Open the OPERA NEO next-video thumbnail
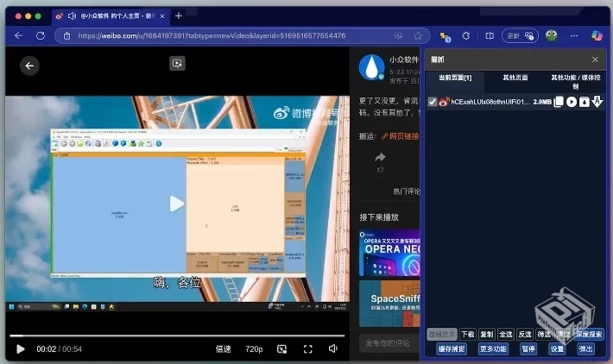Image resolution: width=613 pixels, height=364 pixels. 389,253
